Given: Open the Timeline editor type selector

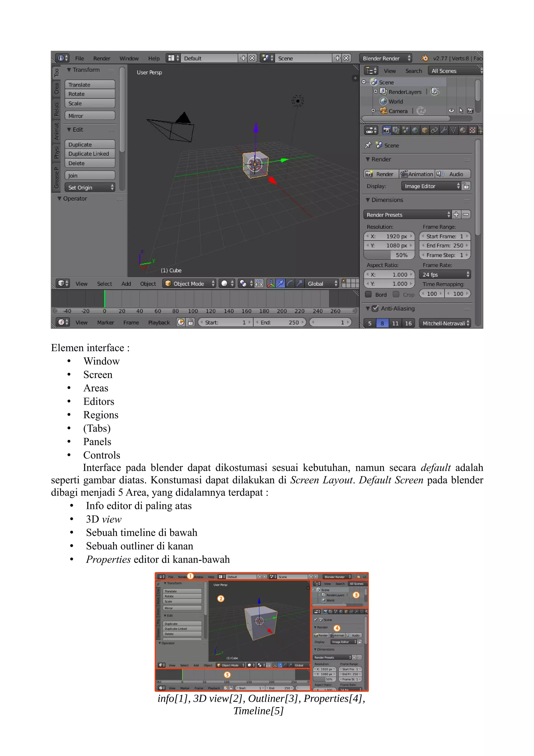Looking at the screenshot, I should pyautogui.click(x=63, y=322).
